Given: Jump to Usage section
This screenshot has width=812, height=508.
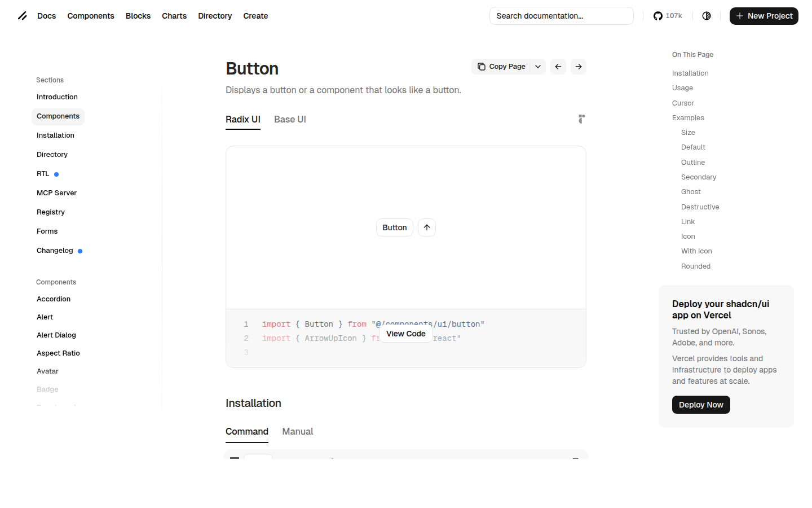Looking at the screenshot, I should [682, 88].
